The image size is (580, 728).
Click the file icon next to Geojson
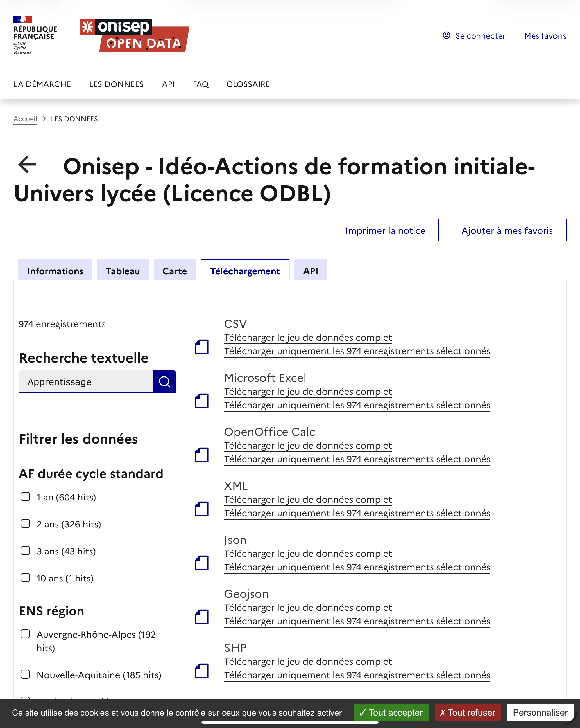(x=201, y=617)
